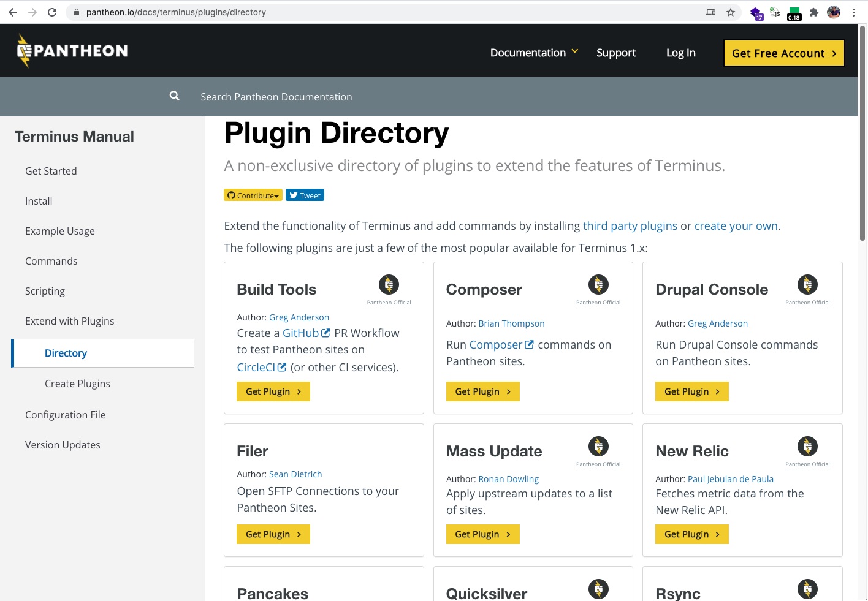Screen dimensions: 868x601
Task: Open the Sean Dietrich author link
Action: (x=295, y=474)
